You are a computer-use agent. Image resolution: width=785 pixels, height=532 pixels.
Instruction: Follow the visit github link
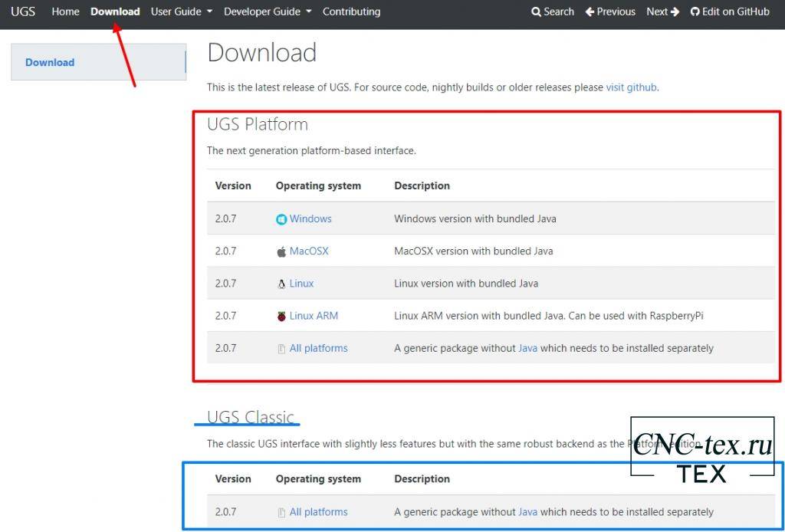pos(631,87)
